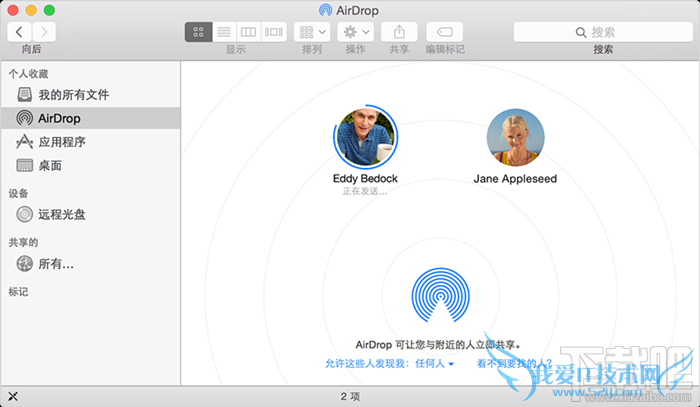The width and height of the screenshot is (700, 407).
Task: Click the AirDrop title bar proxy icon
Action: point(325,10)
